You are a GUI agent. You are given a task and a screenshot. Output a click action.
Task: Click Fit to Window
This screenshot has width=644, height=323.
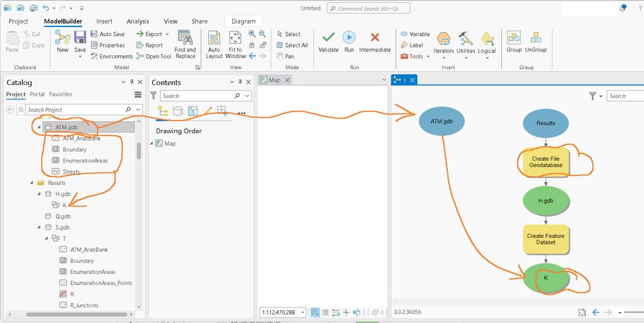(235, 44)
